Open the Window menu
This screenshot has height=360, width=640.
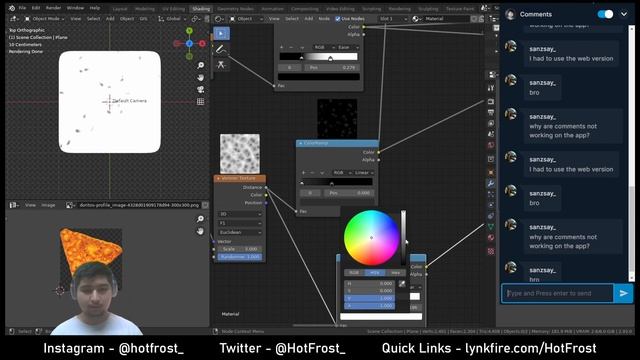[75, 8]
